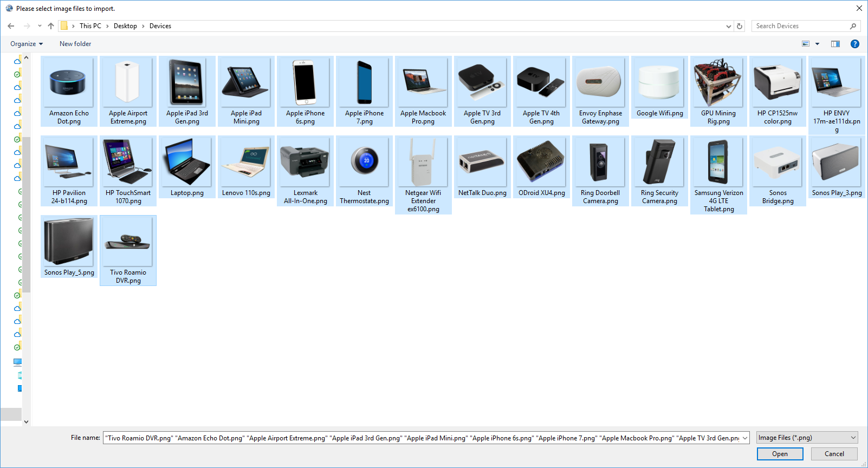868x468 pixels.
Task: Select ODroid XU4.png file
Action: click(x=541, y=167)
